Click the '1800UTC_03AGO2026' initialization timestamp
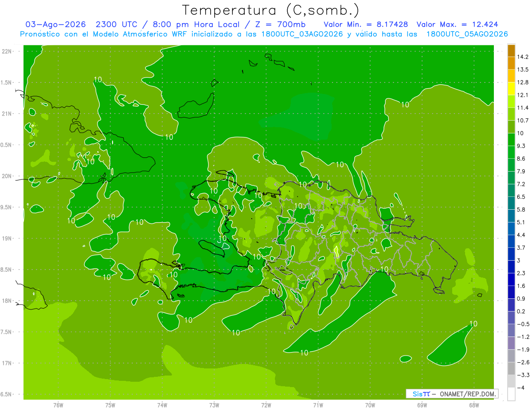 point(302,34)
